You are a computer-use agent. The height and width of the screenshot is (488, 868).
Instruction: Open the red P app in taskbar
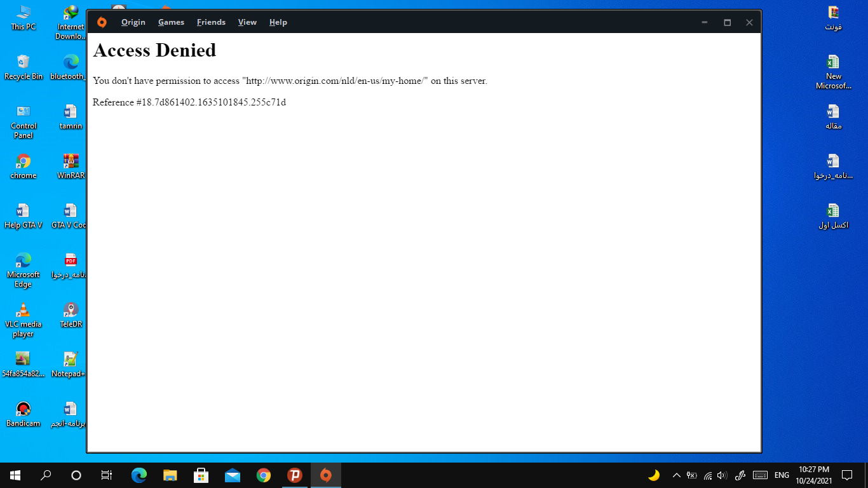click(295, 475)
